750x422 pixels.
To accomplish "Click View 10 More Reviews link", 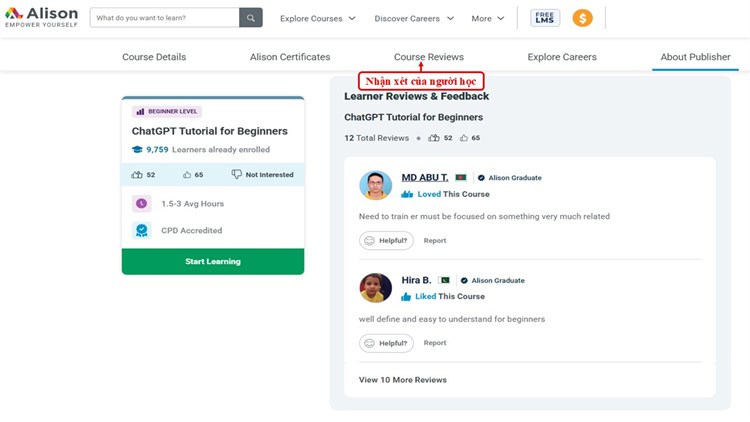I will (403, 380).
